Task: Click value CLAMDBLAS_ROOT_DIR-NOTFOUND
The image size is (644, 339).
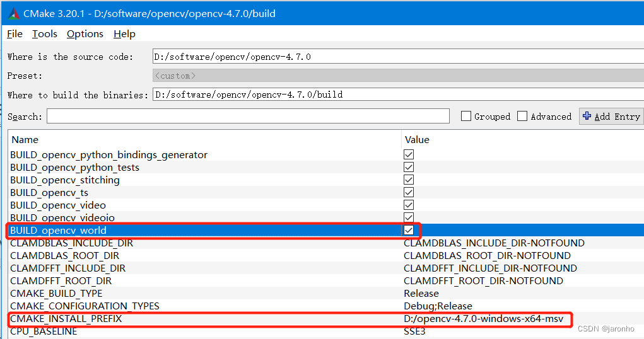Action: (x=487, y=256)
